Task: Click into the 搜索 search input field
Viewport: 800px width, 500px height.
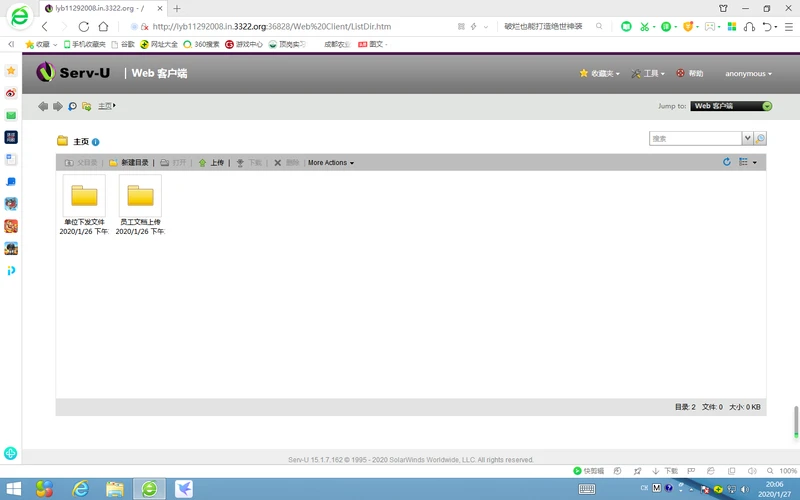Action: [695, 138]
